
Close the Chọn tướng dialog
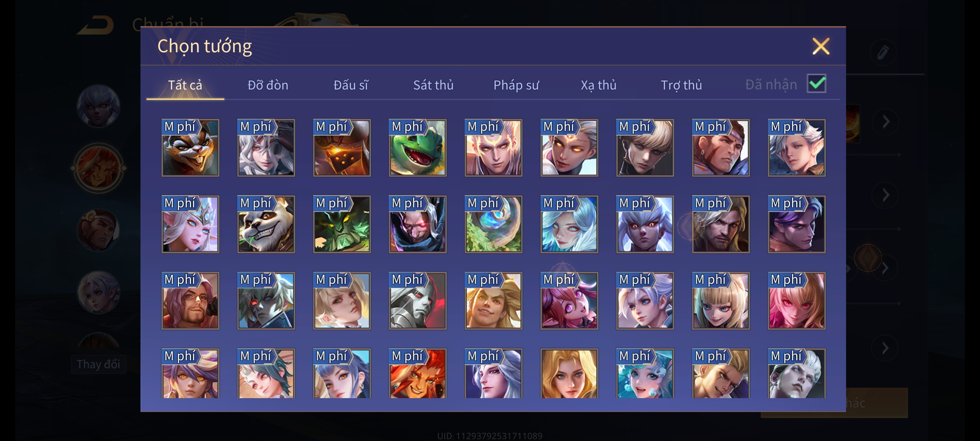coord(821,46)
